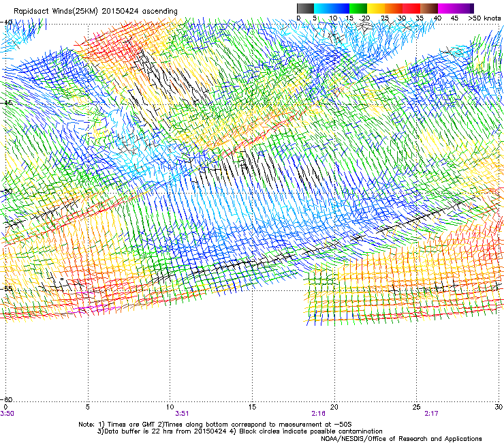Click the longitude '25' bottom axis label
The width and height of the screenshot is (504, 443).
pyautogui.click(x=416, y=407)
